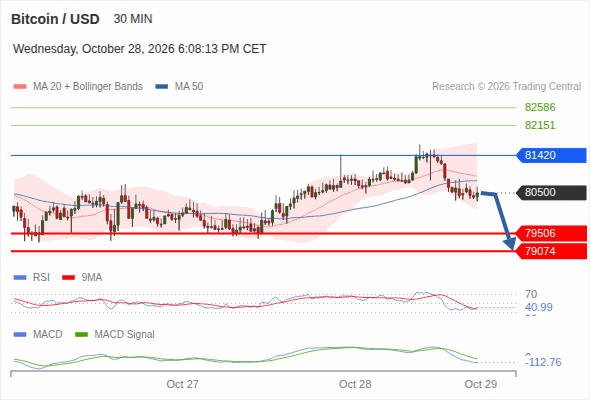
Task: Click the 82586 resistance level label
Action: 540,107
